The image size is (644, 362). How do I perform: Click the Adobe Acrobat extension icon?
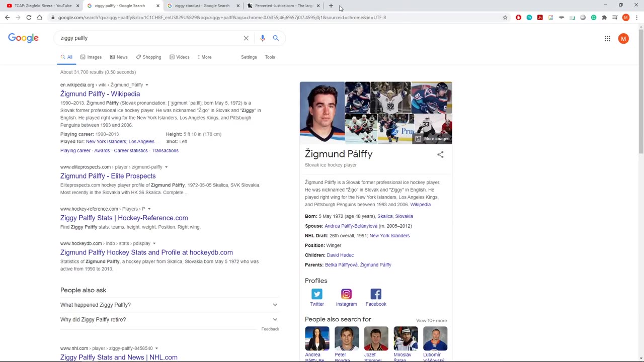(540, 18)
